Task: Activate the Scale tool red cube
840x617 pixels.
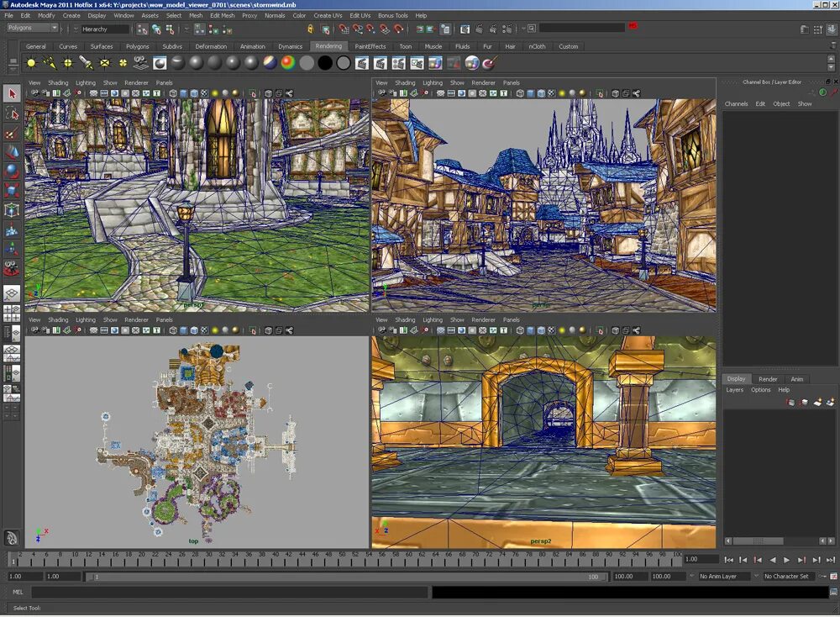Action: point(12,190)
